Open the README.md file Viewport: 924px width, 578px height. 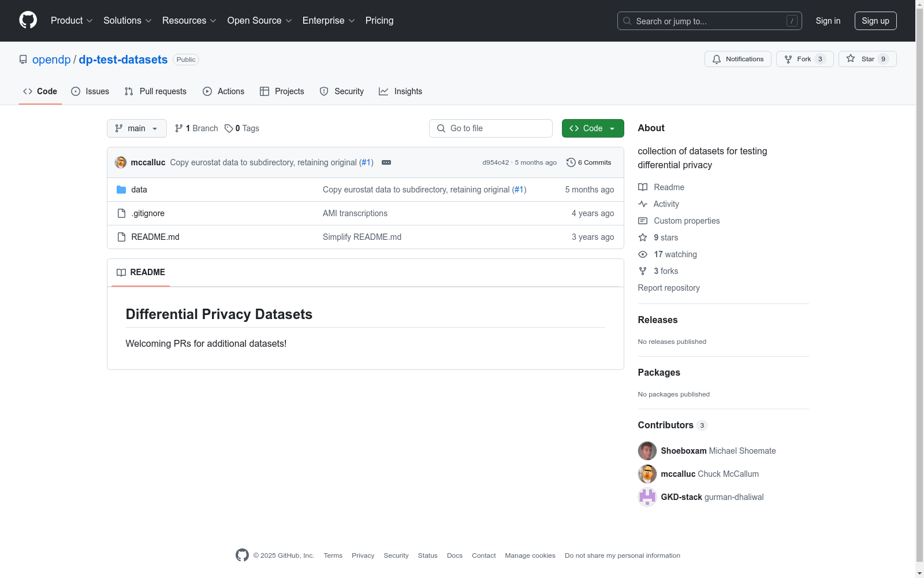155,237
